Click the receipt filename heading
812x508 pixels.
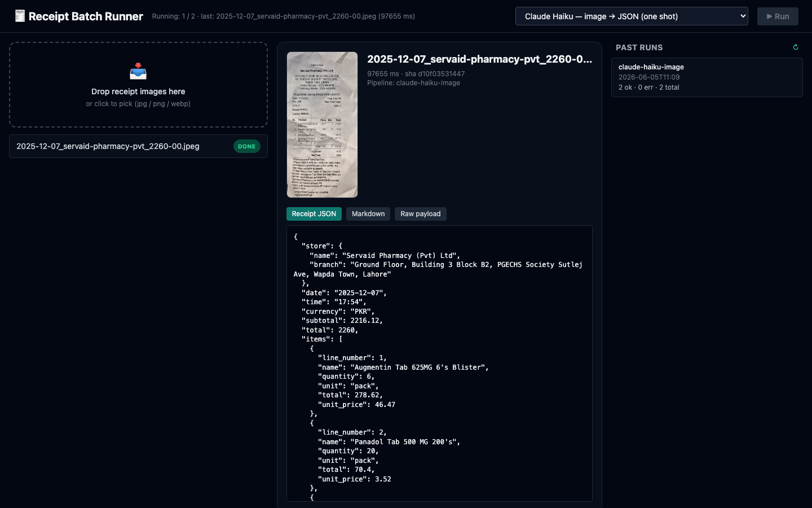tap(479, 59)
